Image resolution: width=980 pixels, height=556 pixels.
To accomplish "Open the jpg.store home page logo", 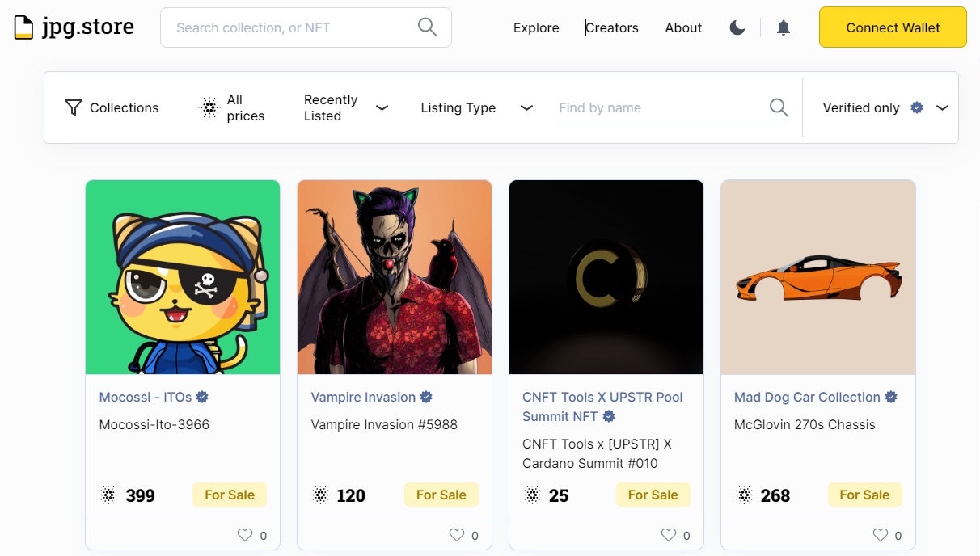I will (x=73, y=26).
